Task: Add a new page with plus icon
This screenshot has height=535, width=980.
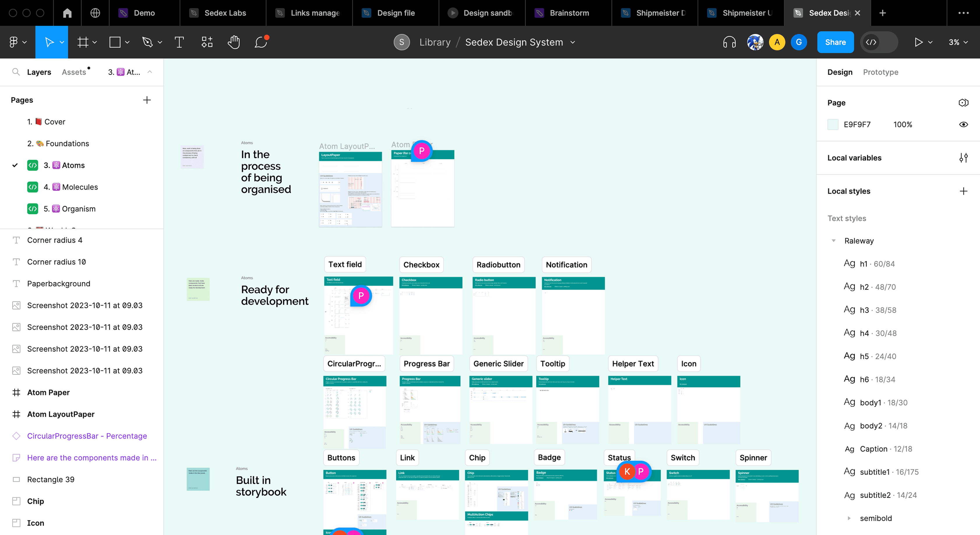Action: pos(147,100)
